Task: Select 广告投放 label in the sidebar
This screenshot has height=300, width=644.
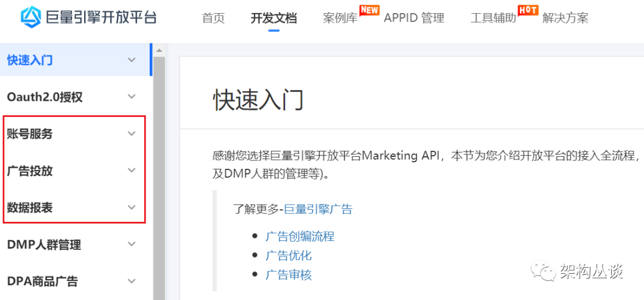Action: (x=30, y=171)
